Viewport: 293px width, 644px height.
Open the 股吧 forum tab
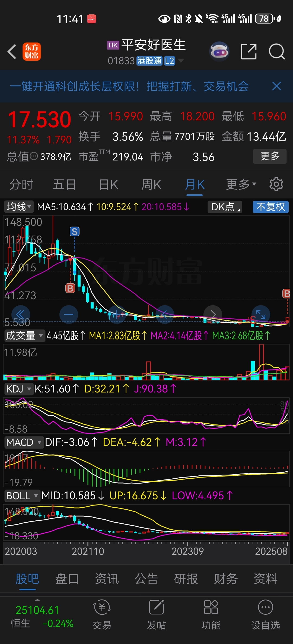coord(27,579)
